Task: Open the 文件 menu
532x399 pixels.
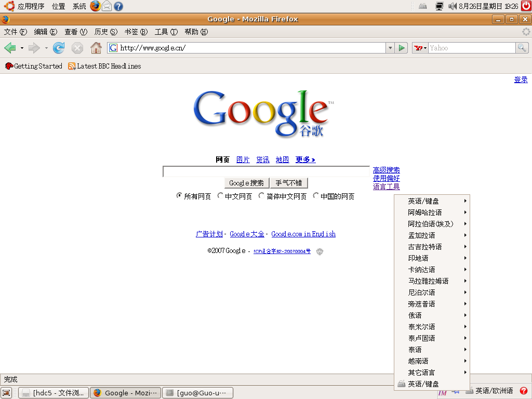Action: pyautogui.click(x=15, y=32)
